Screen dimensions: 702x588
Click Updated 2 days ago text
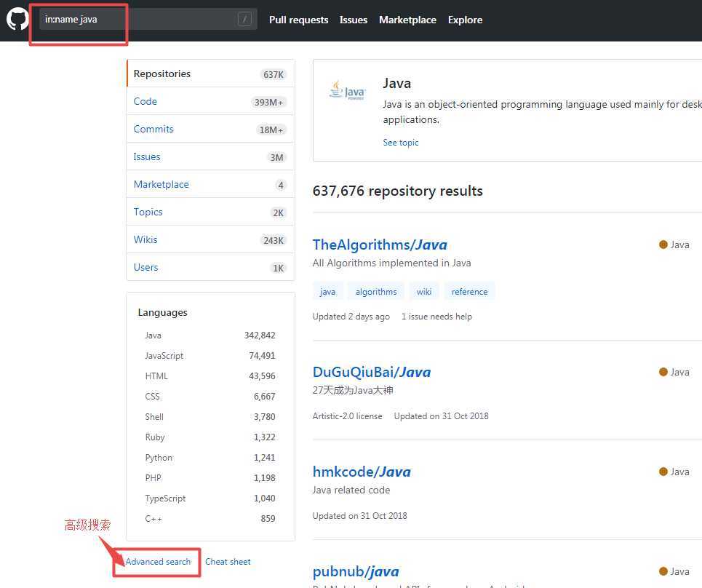coord(351,317)
